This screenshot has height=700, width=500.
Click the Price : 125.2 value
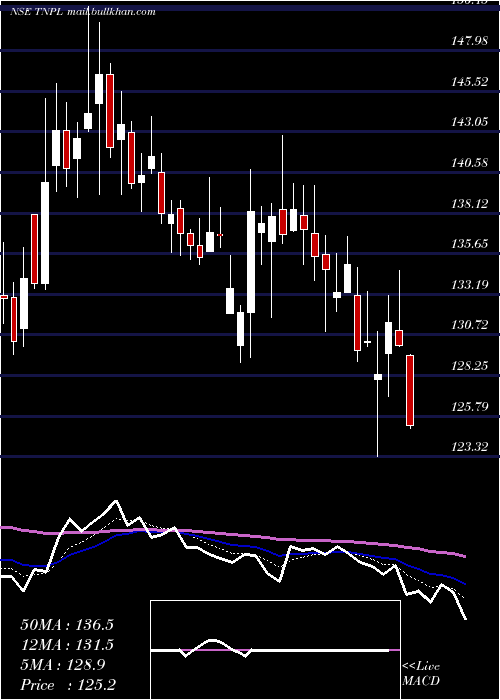68,685
